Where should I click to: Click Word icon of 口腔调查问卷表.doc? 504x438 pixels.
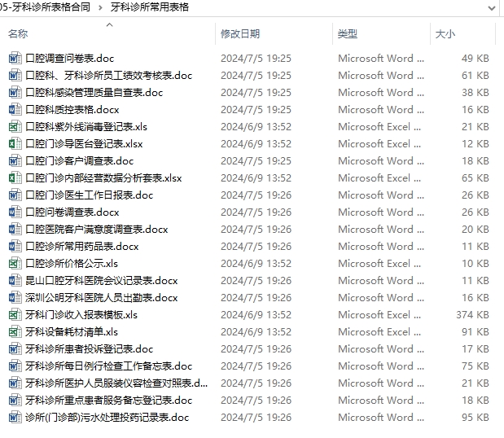(15, 59)
